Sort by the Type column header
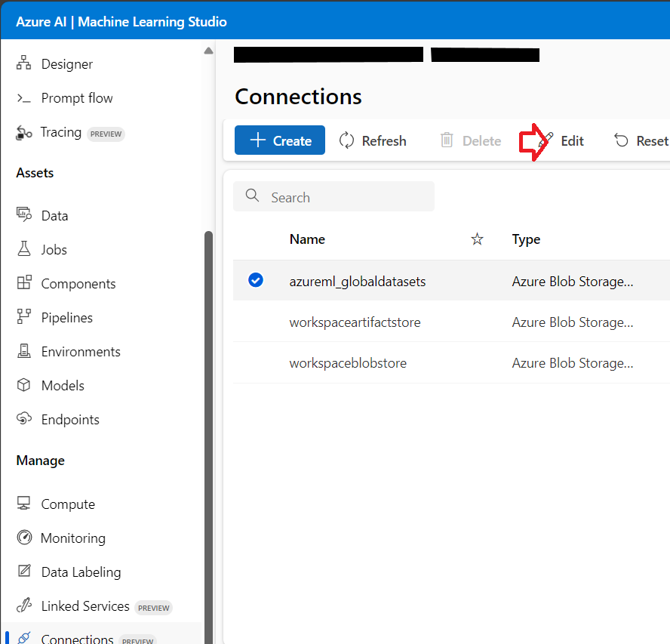 (x=526, y=239)
